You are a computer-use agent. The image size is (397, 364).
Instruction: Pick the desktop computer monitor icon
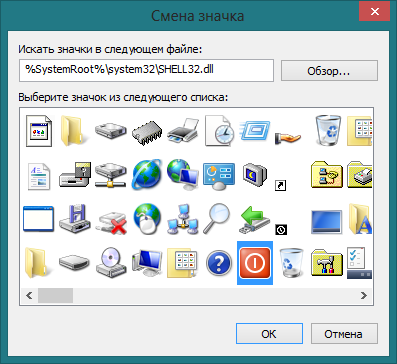[147, 263]
